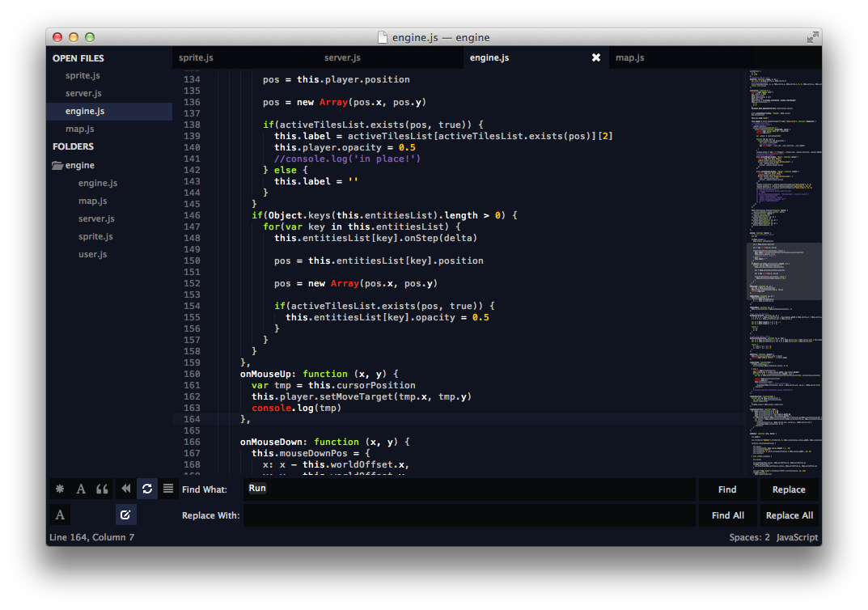Viewport: 868px width, 610px height.
Task: Click the 'Find What:' label
Action: 205,490
